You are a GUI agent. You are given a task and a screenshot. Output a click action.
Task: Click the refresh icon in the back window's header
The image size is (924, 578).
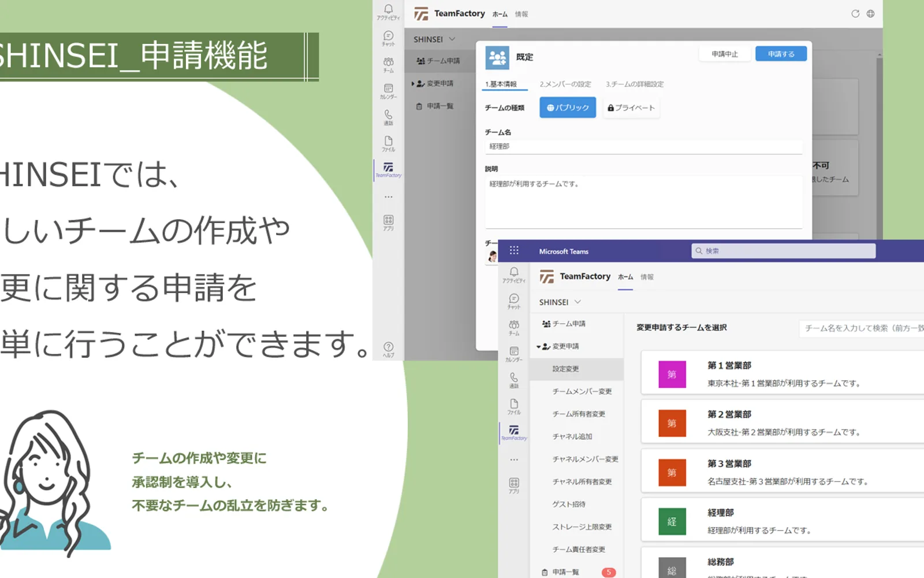click(855, 13)
